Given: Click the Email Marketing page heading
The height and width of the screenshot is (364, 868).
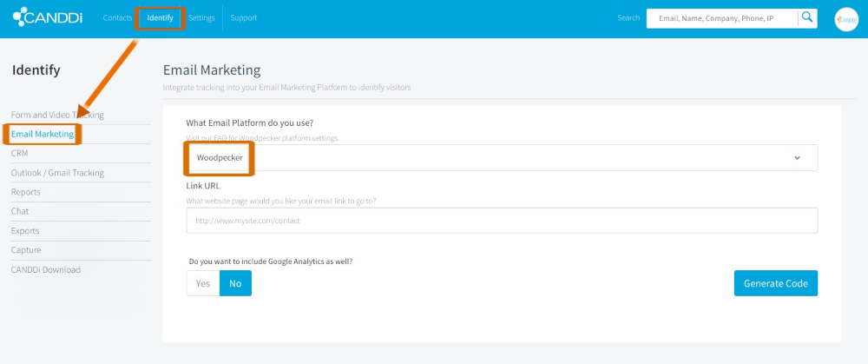Looking at the screenshot, I should tap(212, 70).
